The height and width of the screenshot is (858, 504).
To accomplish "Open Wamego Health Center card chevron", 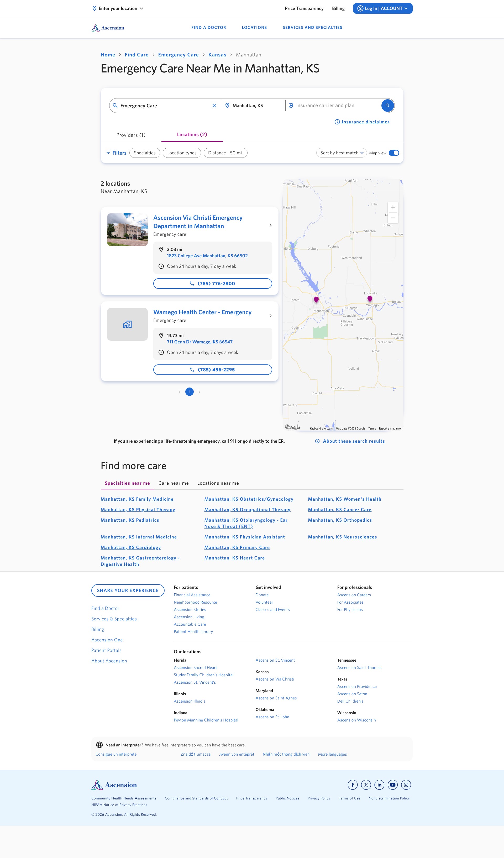I will (x=271, y=316).
